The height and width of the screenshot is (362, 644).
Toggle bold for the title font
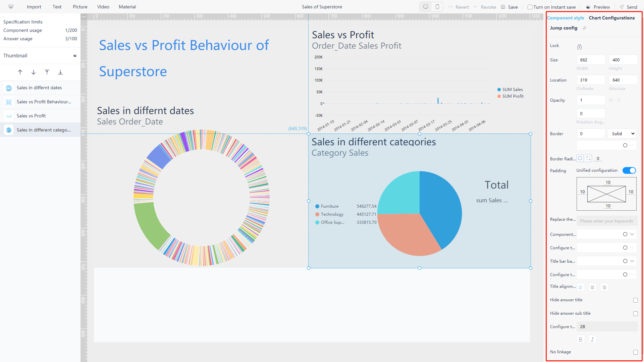pos(581,340)
